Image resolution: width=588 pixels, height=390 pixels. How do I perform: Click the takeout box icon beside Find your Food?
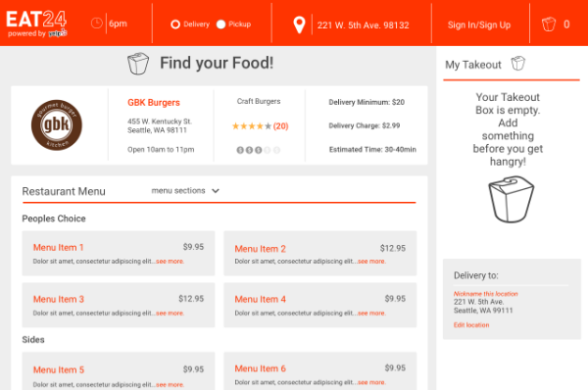[138, 64]
